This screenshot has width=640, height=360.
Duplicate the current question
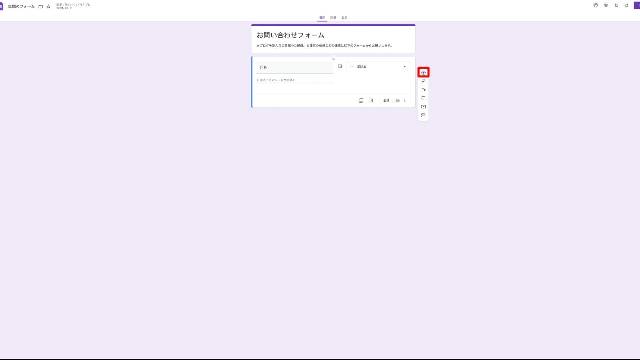(361, 100)
